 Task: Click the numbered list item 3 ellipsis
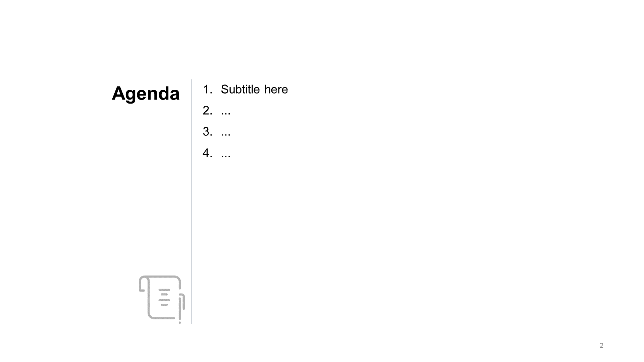click(226, 132)
